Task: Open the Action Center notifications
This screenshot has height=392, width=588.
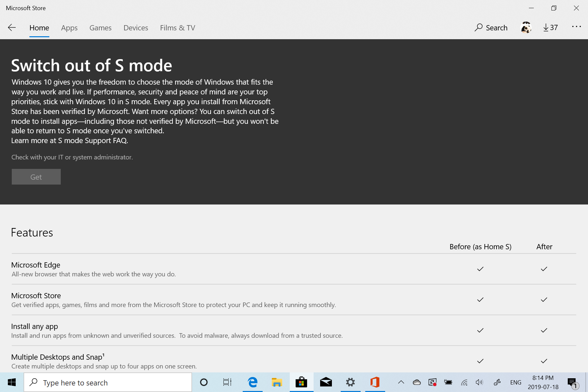Action: click(572, 382)
